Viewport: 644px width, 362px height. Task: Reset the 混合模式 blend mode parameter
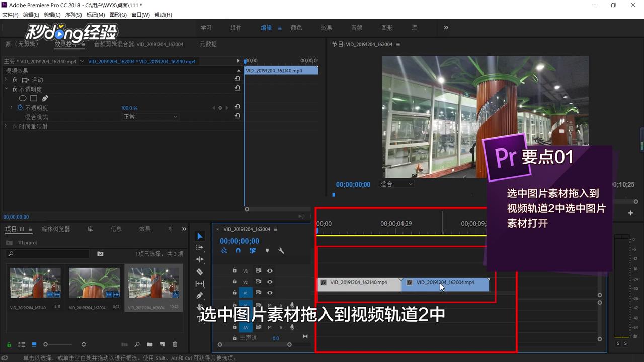[237, 116]
